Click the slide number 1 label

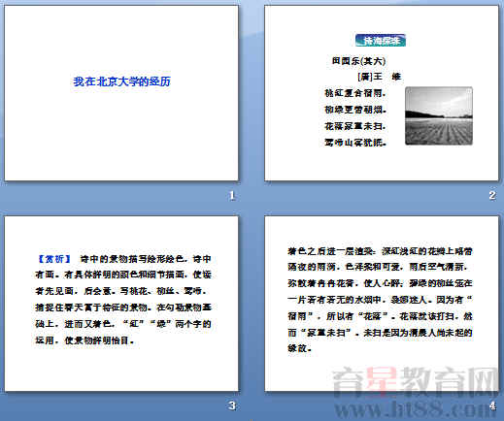coord(232,195)
